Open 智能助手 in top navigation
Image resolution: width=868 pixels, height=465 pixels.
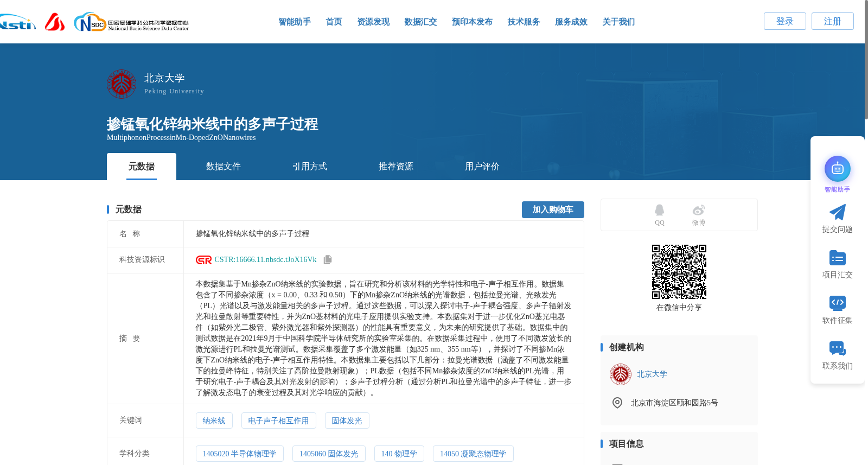click(295, 22)
